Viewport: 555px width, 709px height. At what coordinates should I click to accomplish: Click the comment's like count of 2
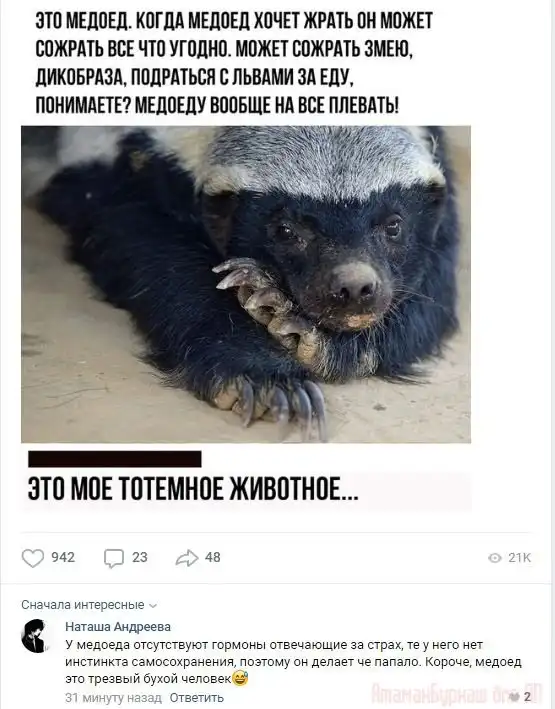click(x=527, y=696)
